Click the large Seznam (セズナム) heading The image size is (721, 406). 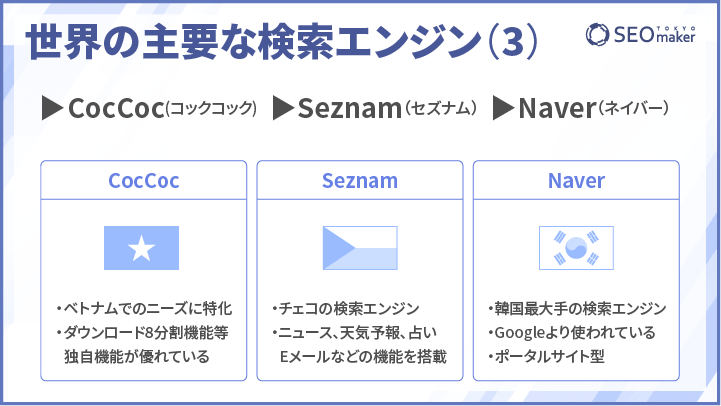coord(387,109)
